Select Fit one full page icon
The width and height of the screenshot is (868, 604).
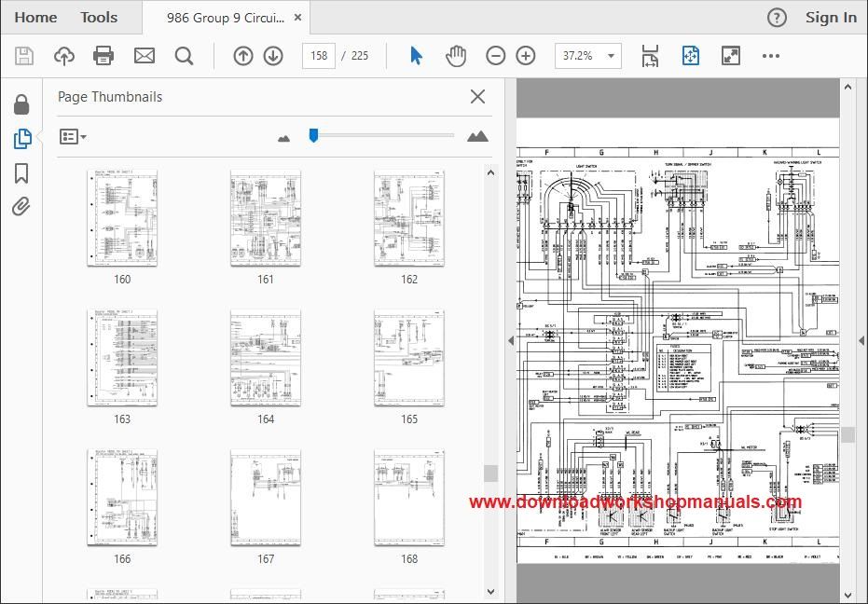690,56
